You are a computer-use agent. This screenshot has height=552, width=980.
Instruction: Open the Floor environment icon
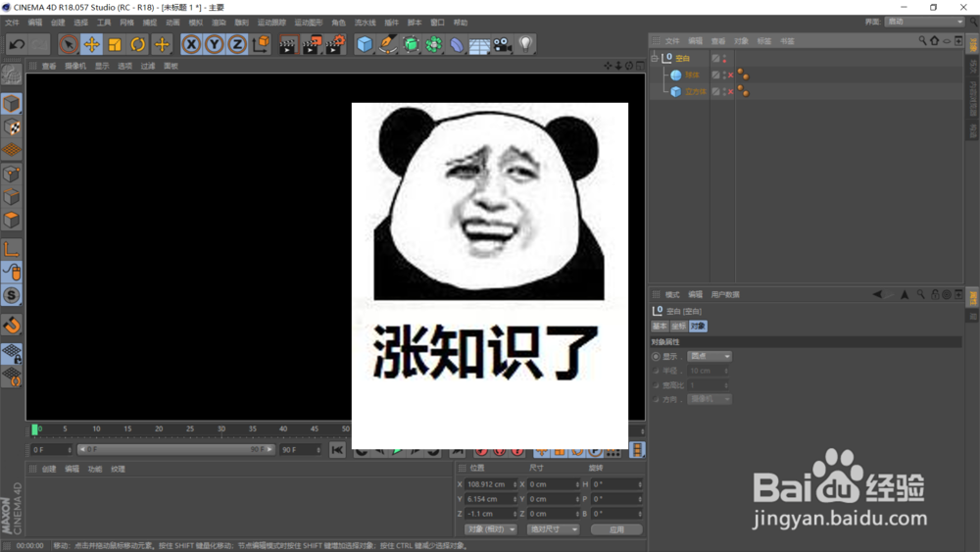tap(479, 45)
